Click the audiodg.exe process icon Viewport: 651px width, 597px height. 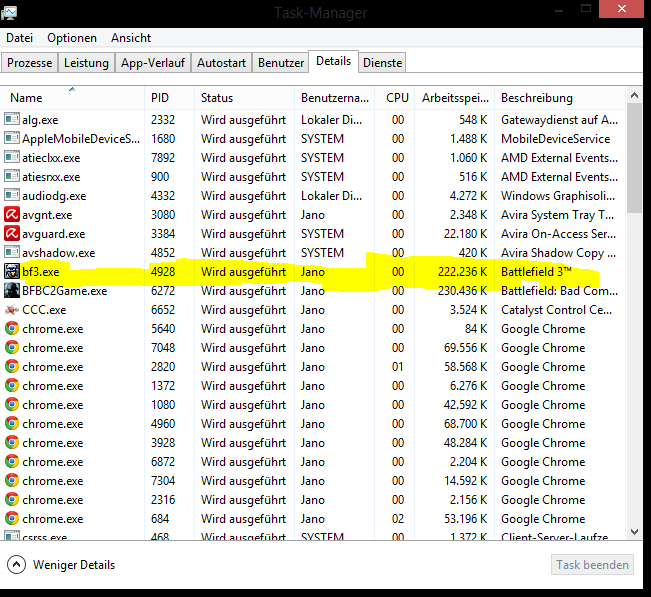pyautogui.click(x=12, y=196)
